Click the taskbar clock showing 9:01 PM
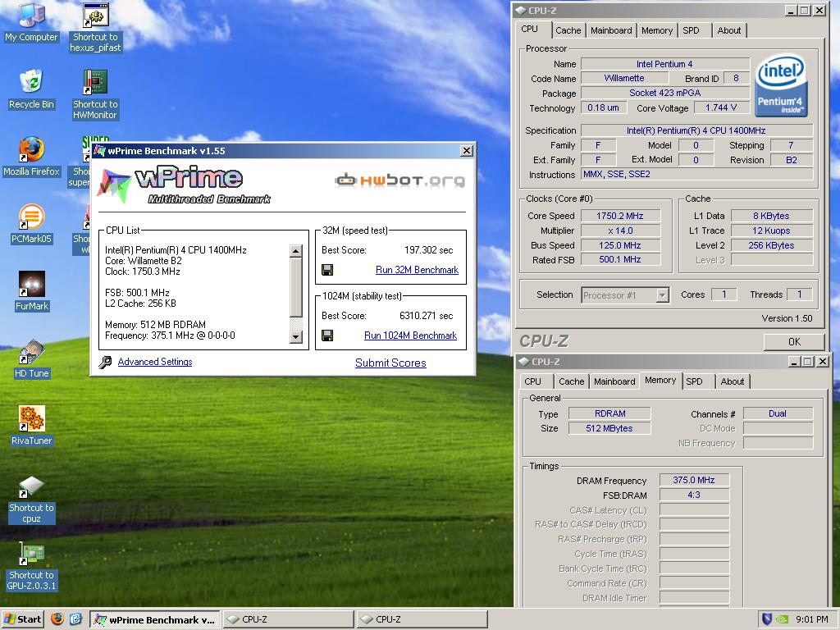The image size is (840, 630). [811, 619]
